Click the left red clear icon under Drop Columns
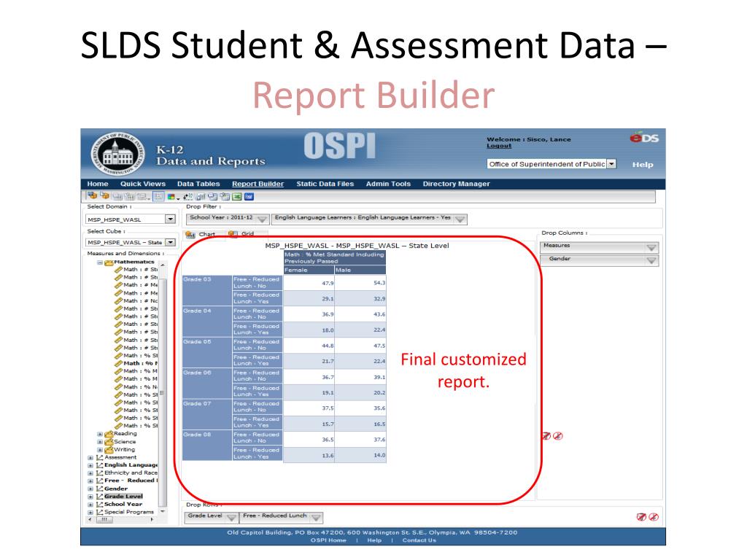The image size is (747, 560). [x=546, y=436]
